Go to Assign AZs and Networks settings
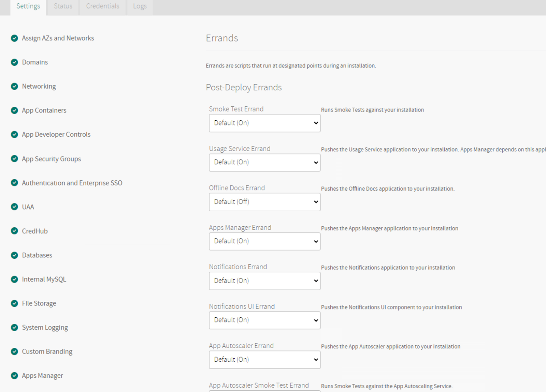The width and height of the screenshot is (546, 392). click(x=58, y=38)
